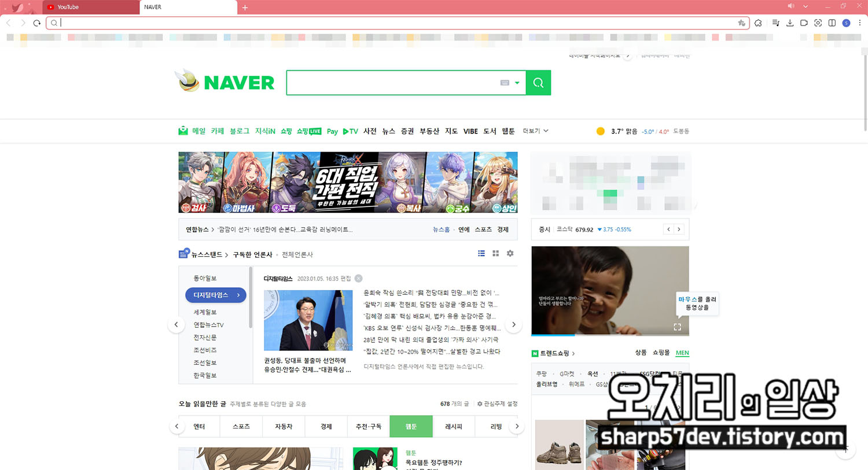The height and width of the screenshot is (470, 868).
Task: Expand the tab search chevron in title bar
Action: click(x=806, y=6)
